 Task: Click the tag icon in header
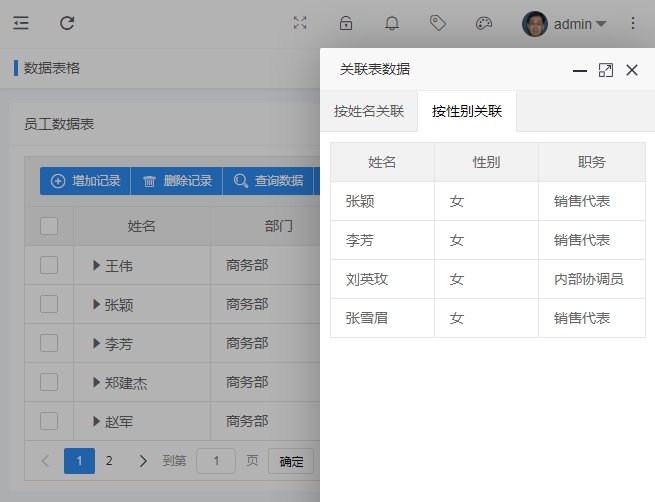(x=438, y=23)
